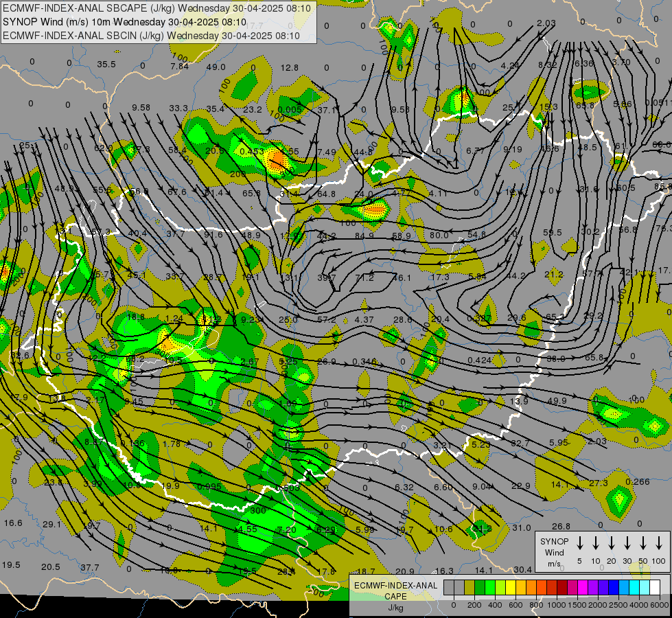This screenshot has width=672, height=618.
Task: Click the map value 0.424
Action: pos(480,360)
